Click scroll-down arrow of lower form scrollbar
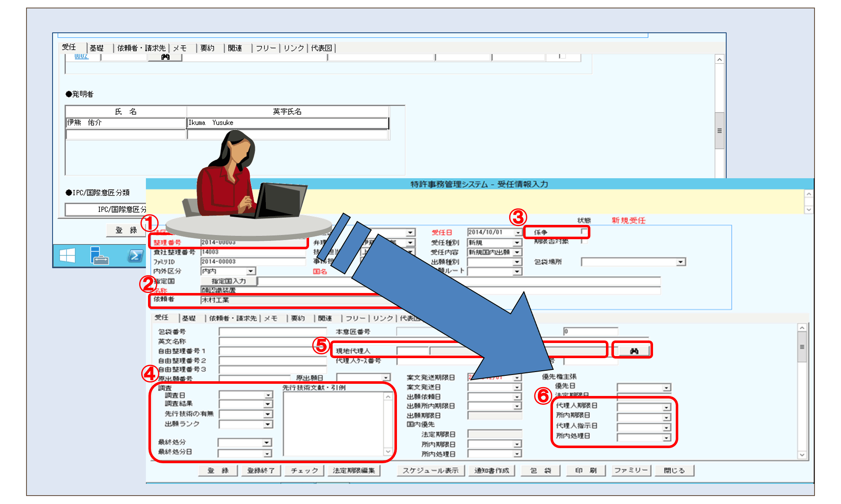 click(802, 455)
